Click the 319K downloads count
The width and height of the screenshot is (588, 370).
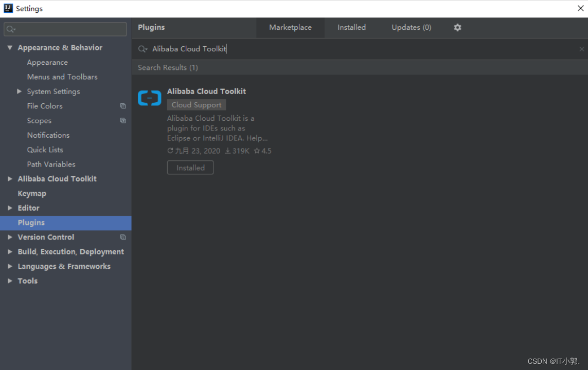click(237, 151)
